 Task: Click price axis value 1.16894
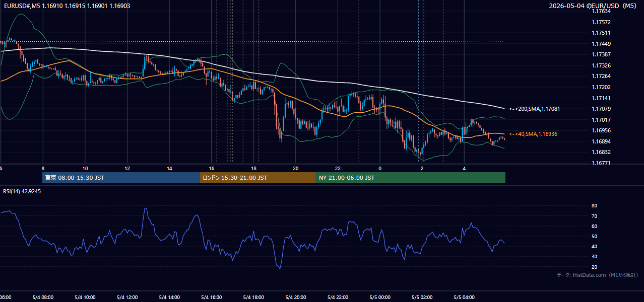600,141
